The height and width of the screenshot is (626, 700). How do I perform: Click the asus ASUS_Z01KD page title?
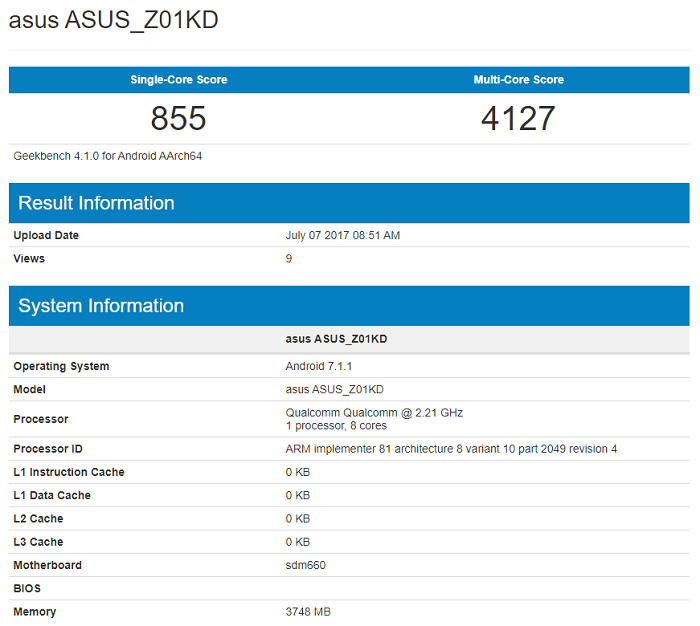click(113, 20)
